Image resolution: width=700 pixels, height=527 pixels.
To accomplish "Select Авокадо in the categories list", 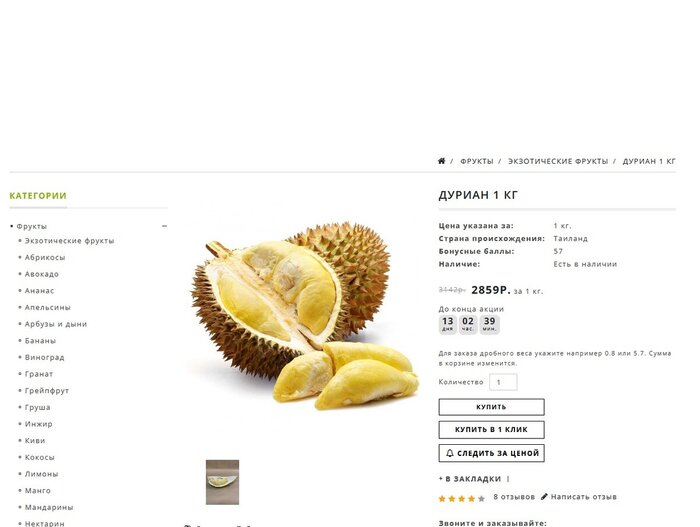I will [42, 274].
